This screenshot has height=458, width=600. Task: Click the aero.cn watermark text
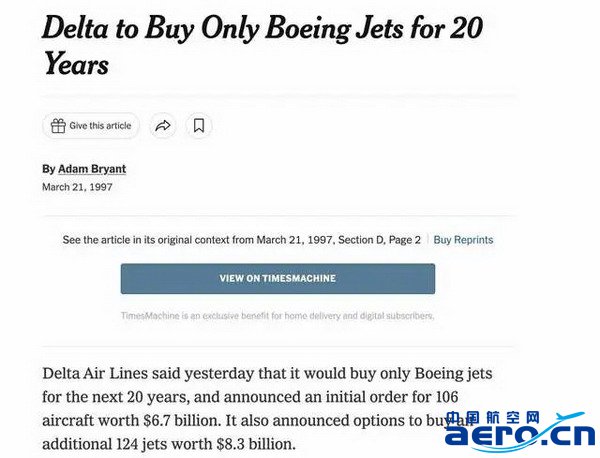pyautogui.click(x=520, y=435)
